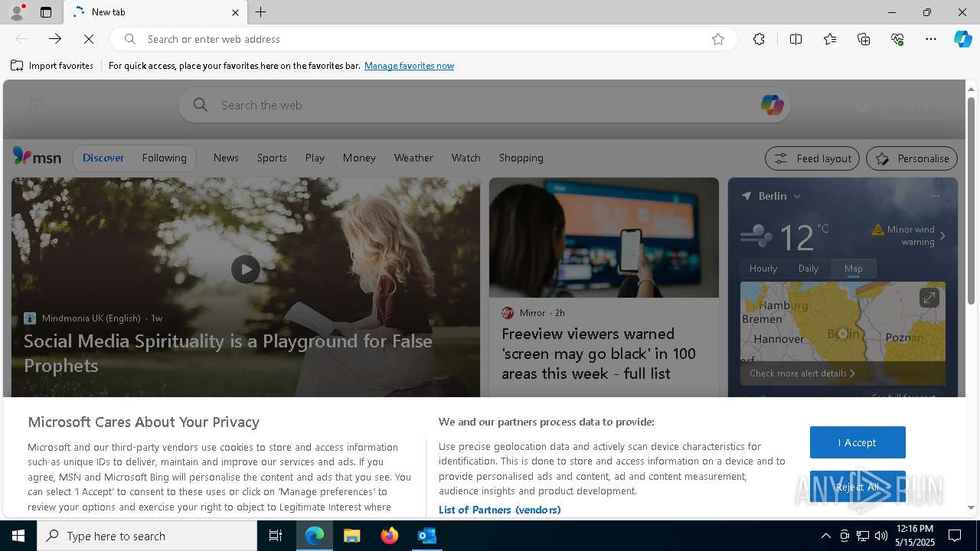The height and width of the screenshot is (551, 980).
Task: Open List of Partners (vendors) link
Action: [499, 510]
